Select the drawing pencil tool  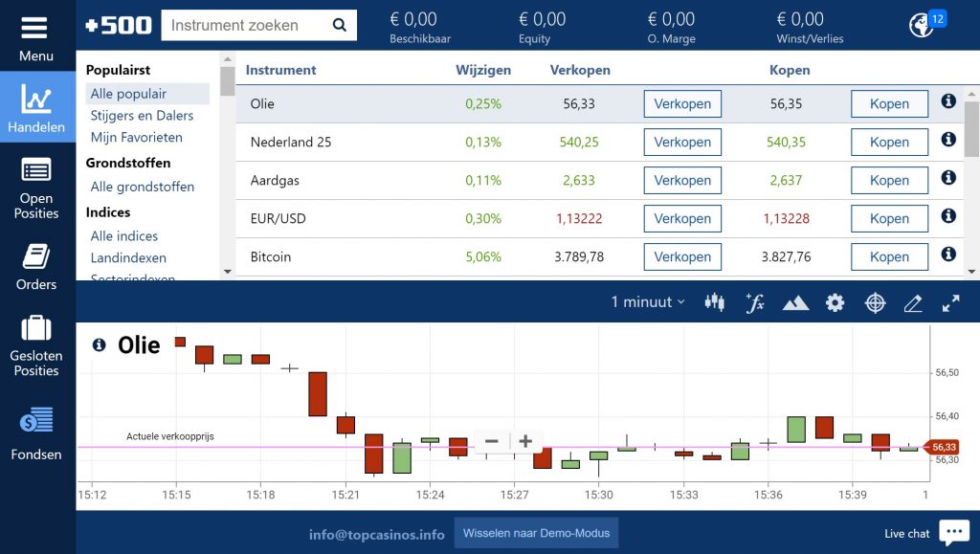[913, 302]
